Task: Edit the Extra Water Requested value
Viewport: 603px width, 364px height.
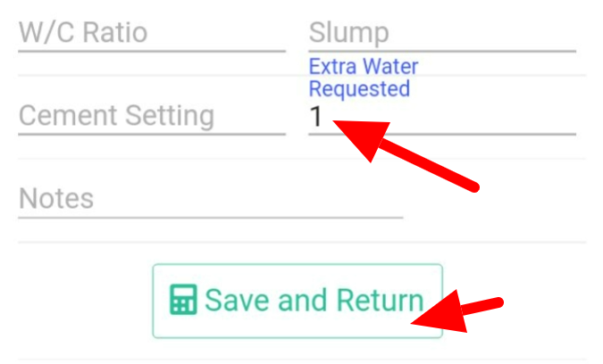Action: [442, 116]
